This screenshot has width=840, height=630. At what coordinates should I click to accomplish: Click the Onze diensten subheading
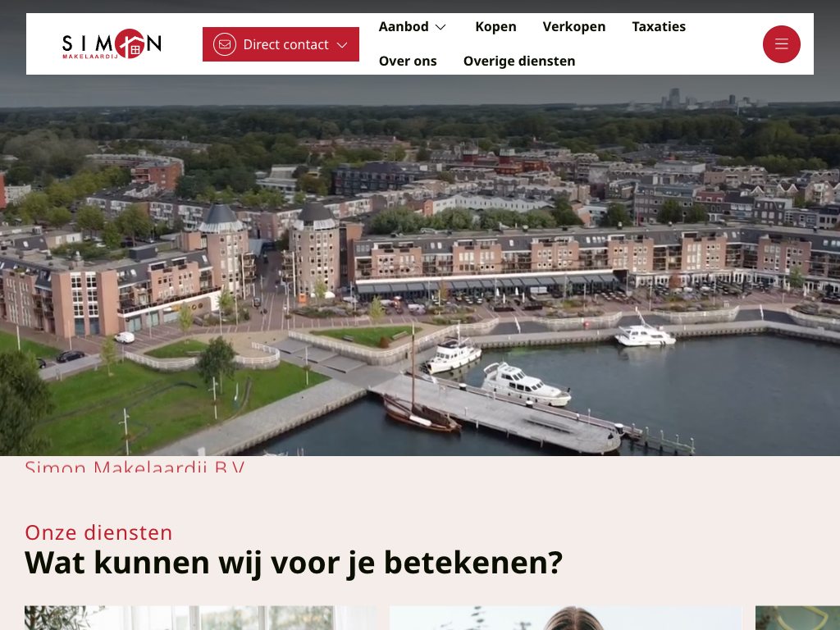click(x=98, y=532)
